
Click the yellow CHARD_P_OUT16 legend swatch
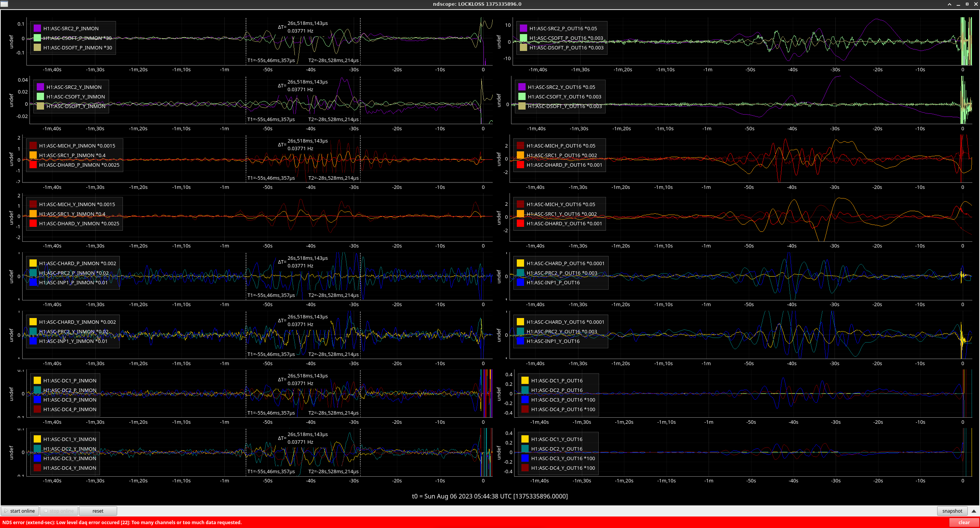(x=520, y=263)
